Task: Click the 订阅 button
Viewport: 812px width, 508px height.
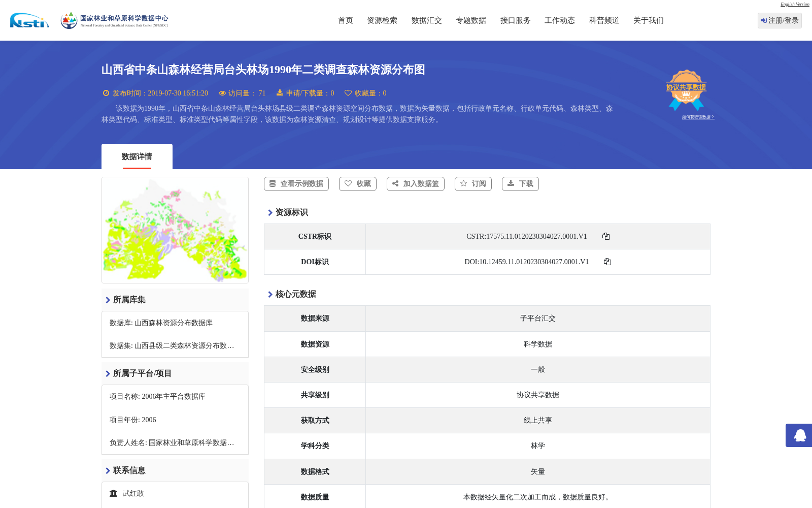Action: (473, 184)
